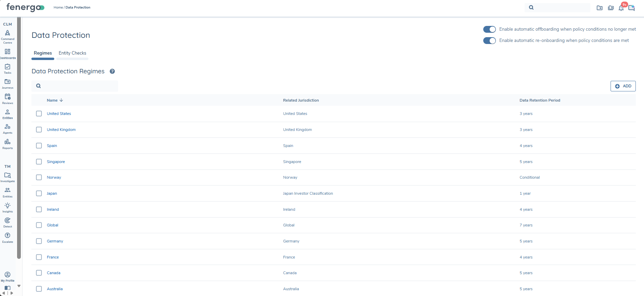Open Journeys in the sidebar
The height and width of the screenshot is (296, 644).
8,82
